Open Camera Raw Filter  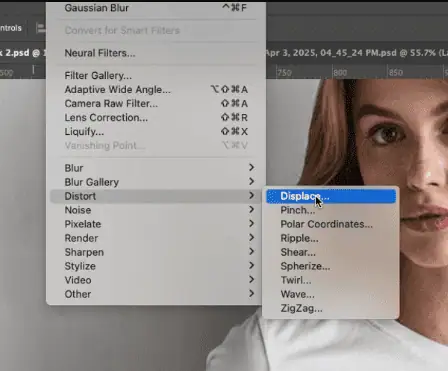[156, 104]
